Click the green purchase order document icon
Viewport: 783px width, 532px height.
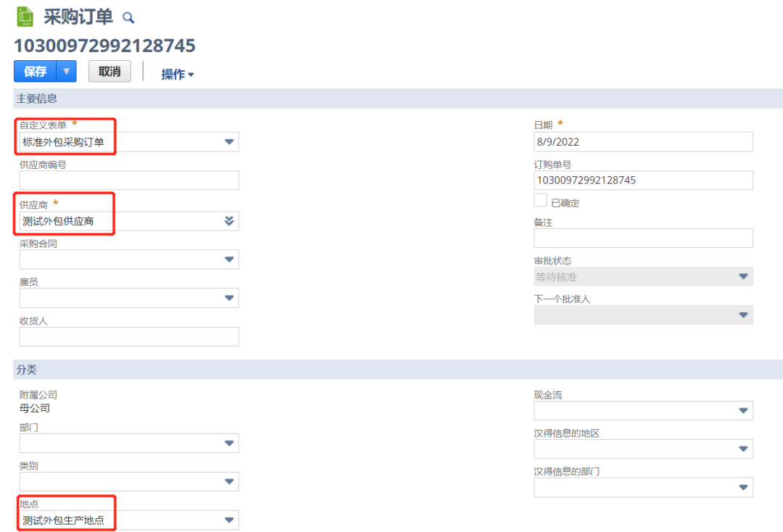coord(25,17)
